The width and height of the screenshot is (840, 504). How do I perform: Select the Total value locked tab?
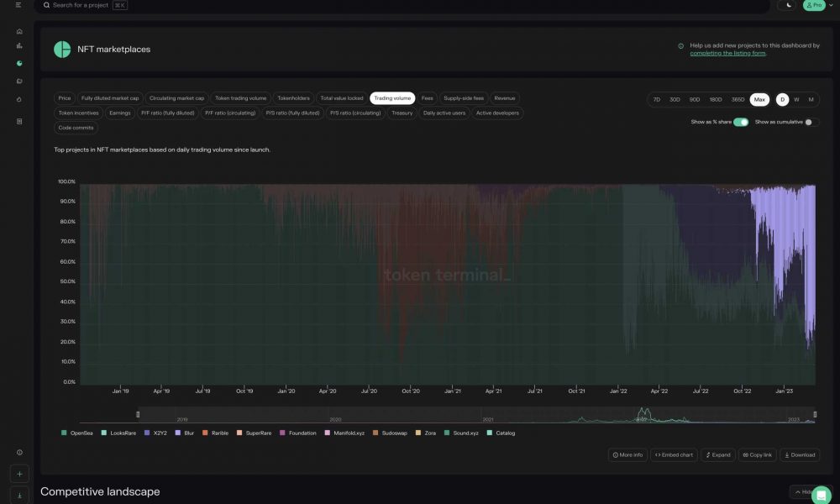coord(342,98)
